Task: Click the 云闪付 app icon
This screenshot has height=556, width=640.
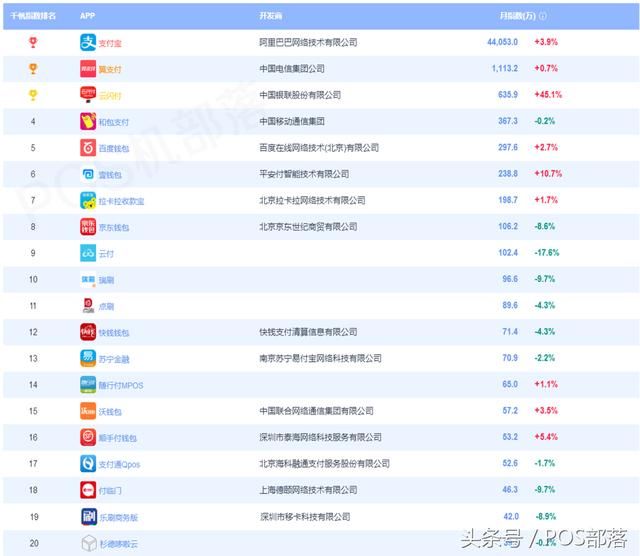Action: [88, 95]
